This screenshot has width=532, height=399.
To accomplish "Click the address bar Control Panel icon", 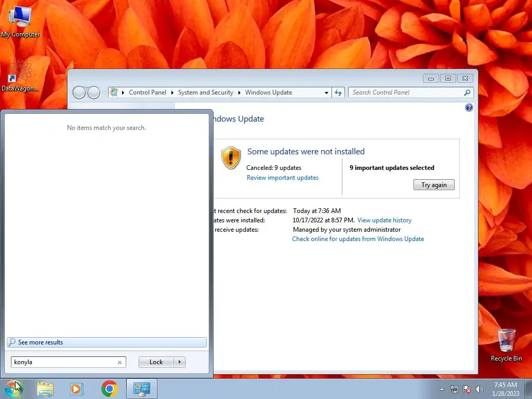I will pyautogui.click(x=114, y=92).
